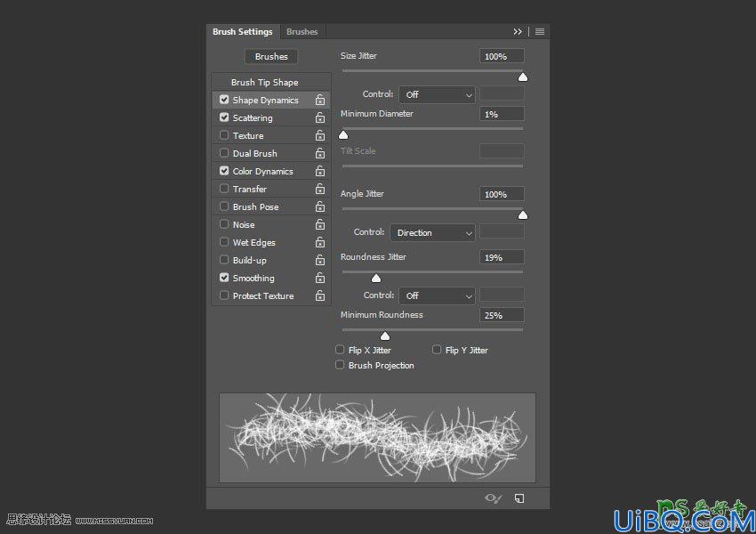
Task: Click the Roundness Jitter value field
Action: [x=502, y=257]
